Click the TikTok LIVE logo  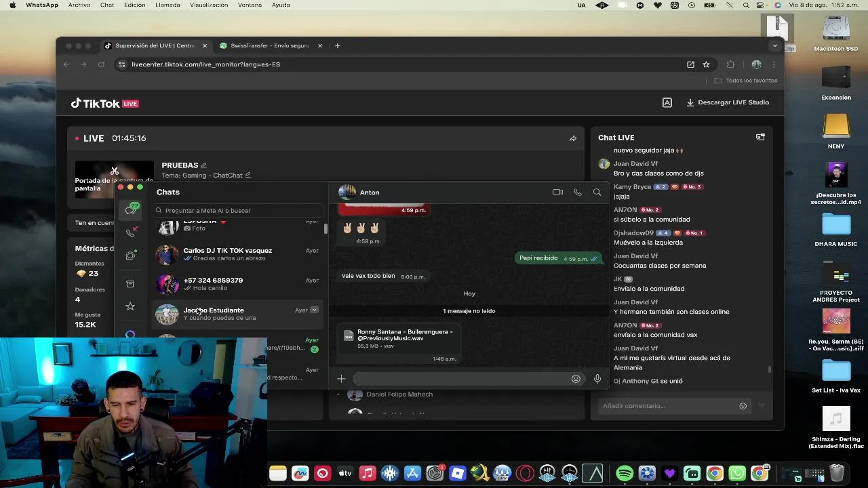point(105,104)
